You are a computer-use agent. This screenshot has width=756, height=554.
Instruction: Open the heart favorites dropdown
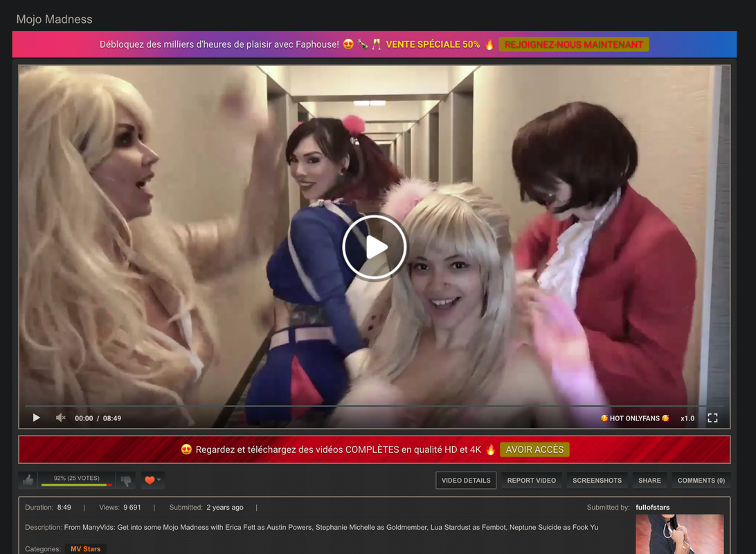pos(152,480)
